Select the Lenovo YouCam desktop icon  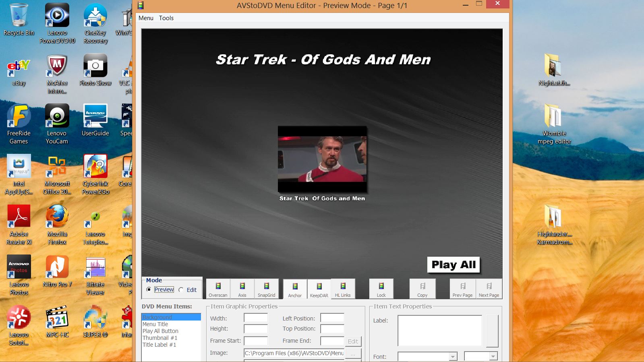tap(57, 124)
